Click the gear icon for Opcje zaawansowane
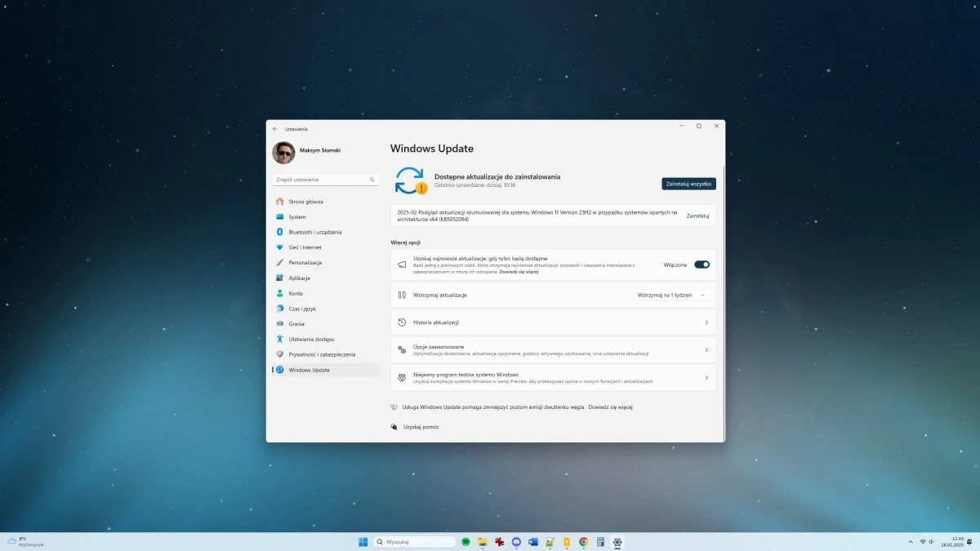This screenshot has height=551, width=980. pyautogui.click(x=401, y=349)
